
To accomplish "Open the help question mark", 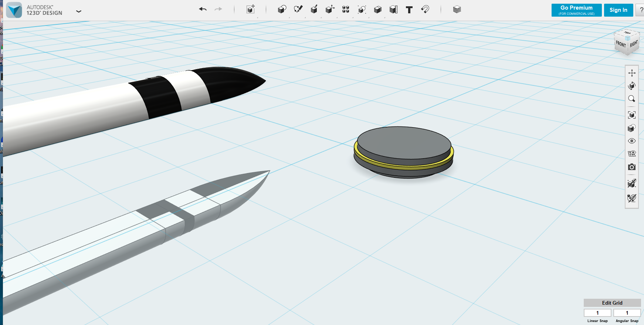I will click(x=641, y=10).
